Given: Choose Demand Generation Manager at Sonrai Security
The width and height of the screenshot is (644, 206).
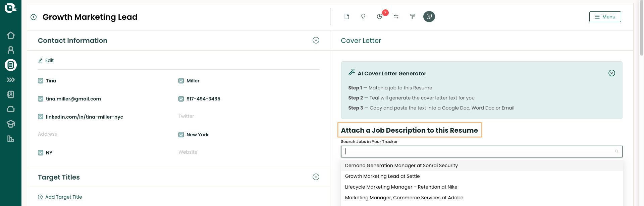Looking at the screenshot, I should pos(401,165).
